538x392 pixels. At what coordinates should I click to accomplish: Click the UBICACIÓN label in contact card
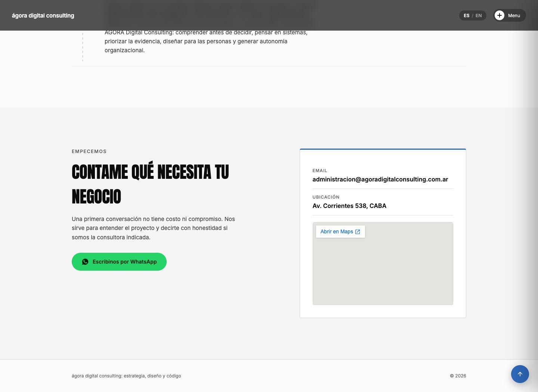click(326, 197)
